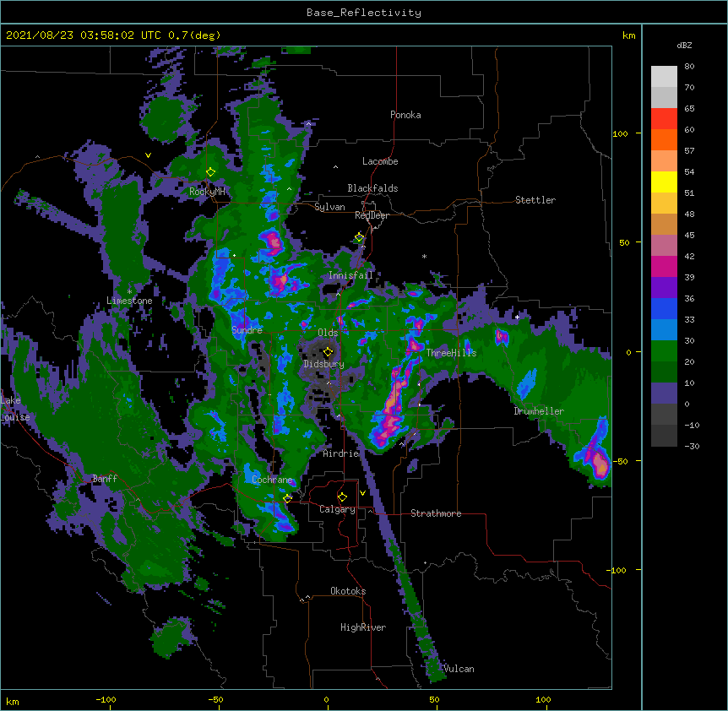Click the 0.7(deg) elevation angle label
The image size is (728, 711).
pos(194,35)
